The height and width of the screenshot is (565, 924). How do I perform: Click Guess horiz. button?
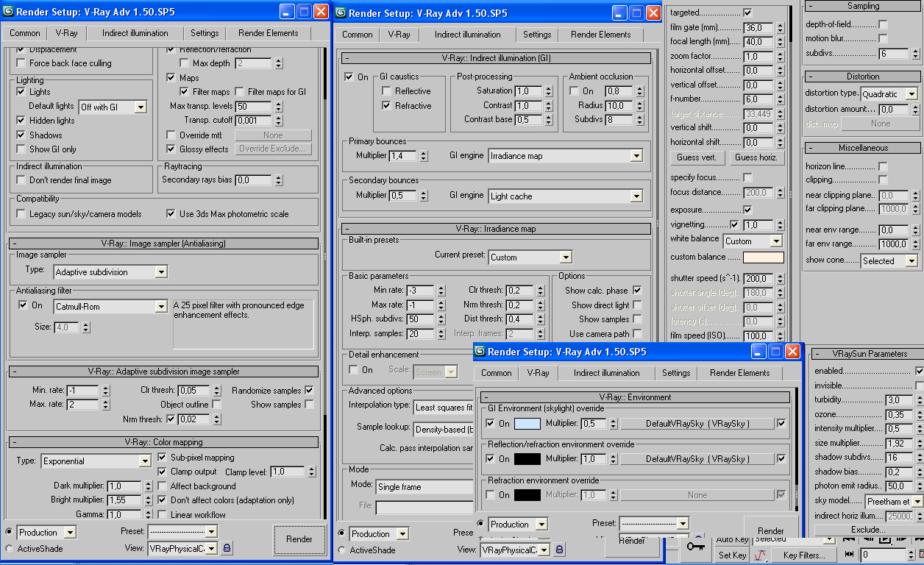(757, 157)
